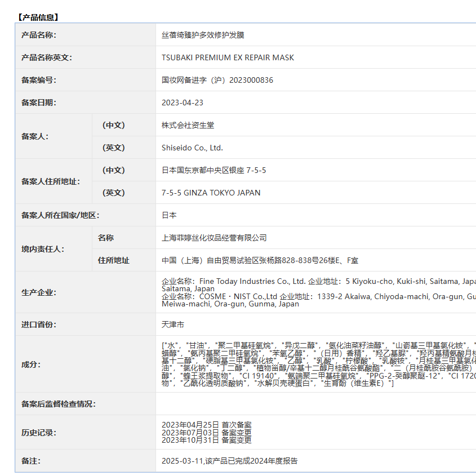The width and height of the screenshot is (476, 476).
Task: Click the filer name 株式会社资生堂
Action: (188, 125)
